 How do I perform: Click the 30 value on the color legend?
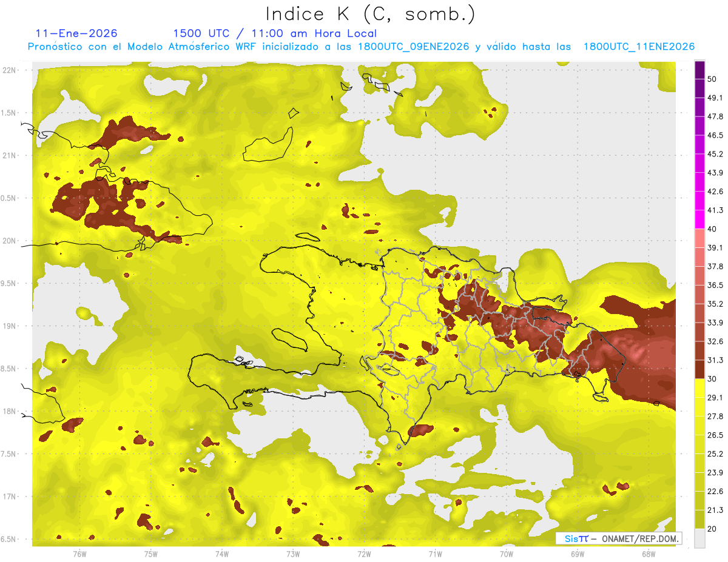[x=712, y=378]
